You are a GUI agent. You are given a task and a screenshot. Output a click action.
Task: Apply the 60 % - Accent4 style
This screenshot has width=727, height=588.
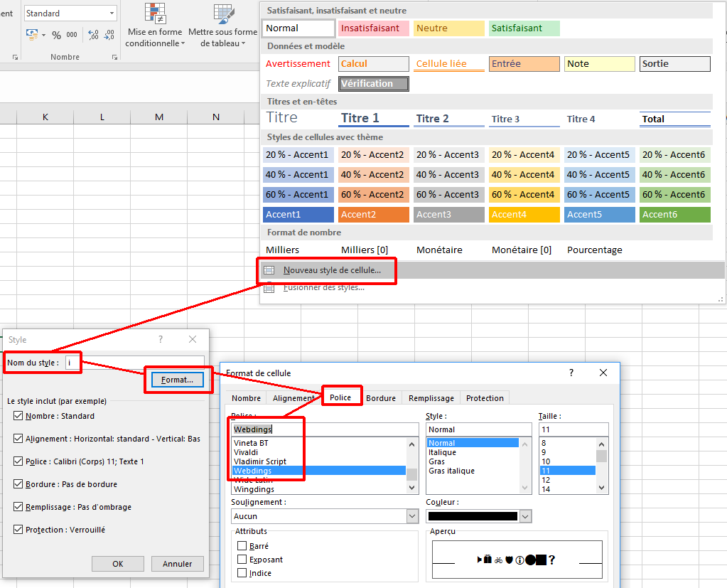pyautogui.click(x=524, y=194)
